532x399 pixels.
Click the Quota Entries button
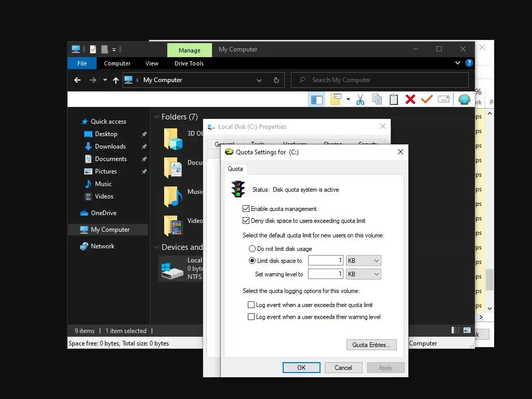(371, 345)
